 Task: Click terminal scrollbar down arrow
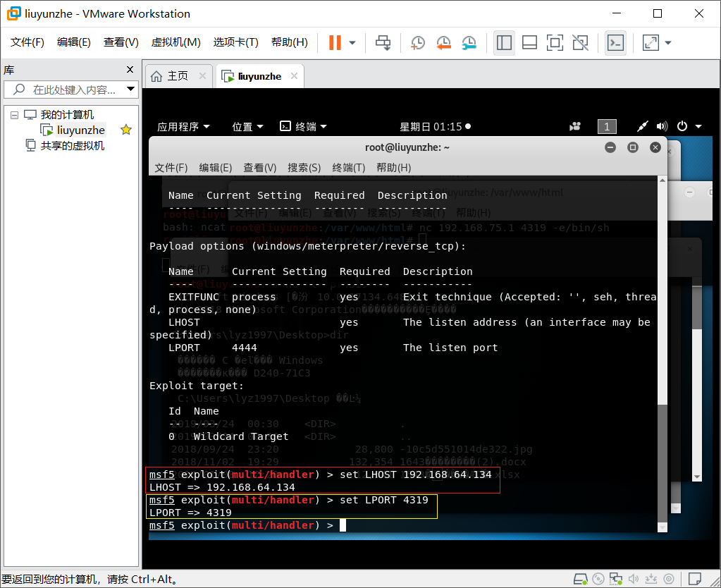[663, 527]
